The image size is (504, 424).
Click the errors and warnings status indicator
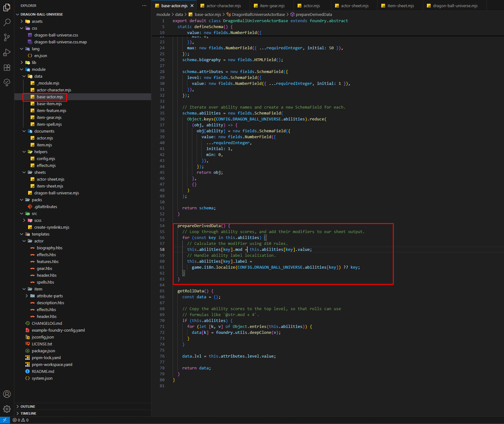click(21, 420)
